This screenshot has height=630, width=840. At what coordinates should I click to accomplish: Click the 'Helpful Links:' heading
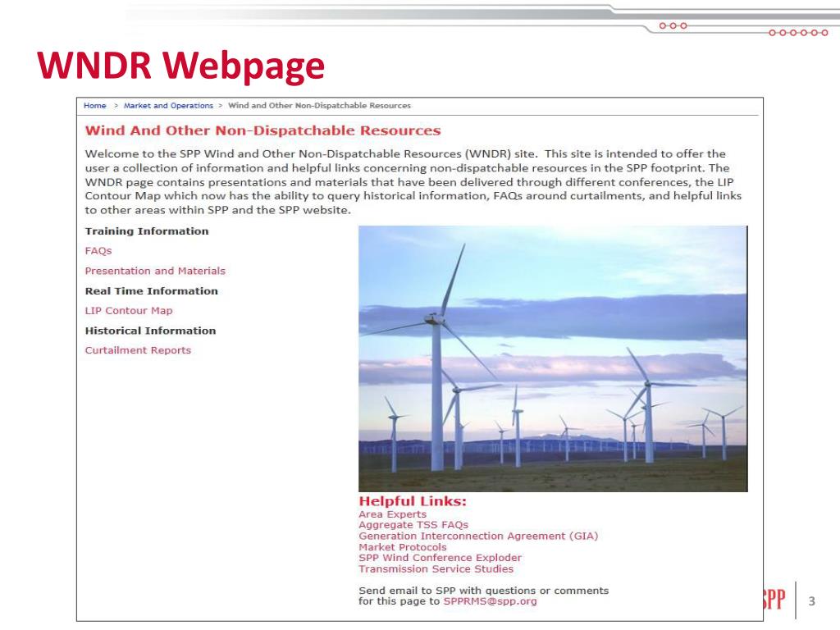[x=413, y=501]
